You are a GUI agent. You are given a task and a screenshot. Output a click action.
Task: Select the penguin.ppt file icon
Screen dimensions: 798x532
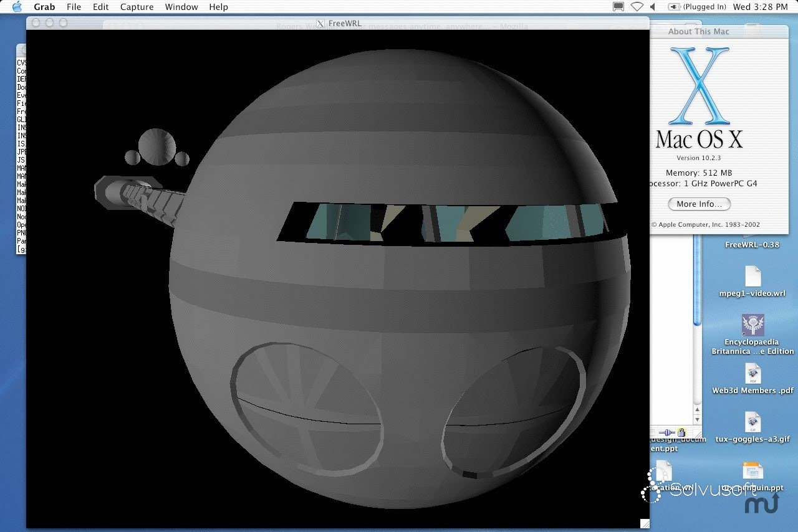point(752,472)
